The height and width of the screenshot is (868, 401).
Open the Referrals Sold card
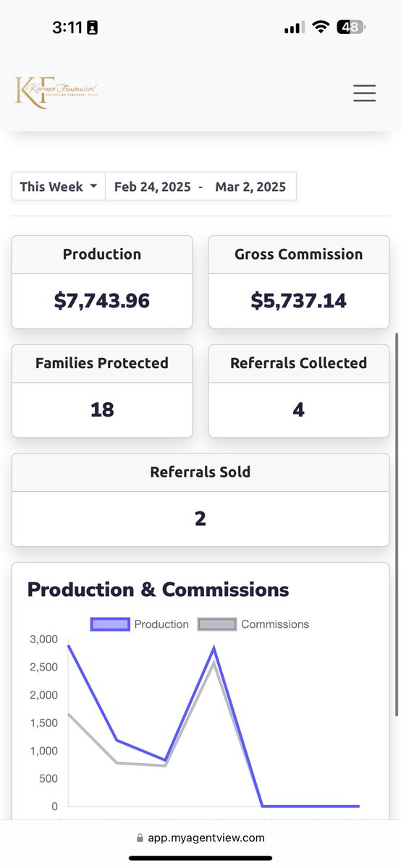200,500
